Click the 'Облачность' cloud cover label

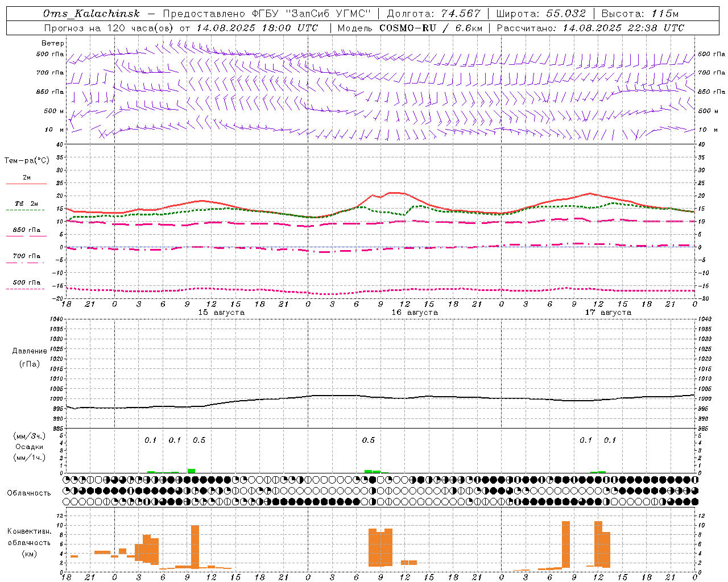[x=29, y=493]
